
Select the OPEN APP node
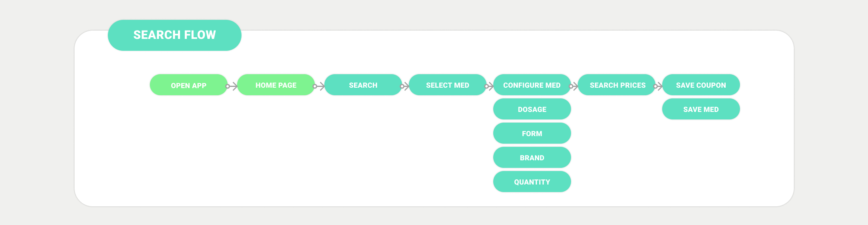189,85
